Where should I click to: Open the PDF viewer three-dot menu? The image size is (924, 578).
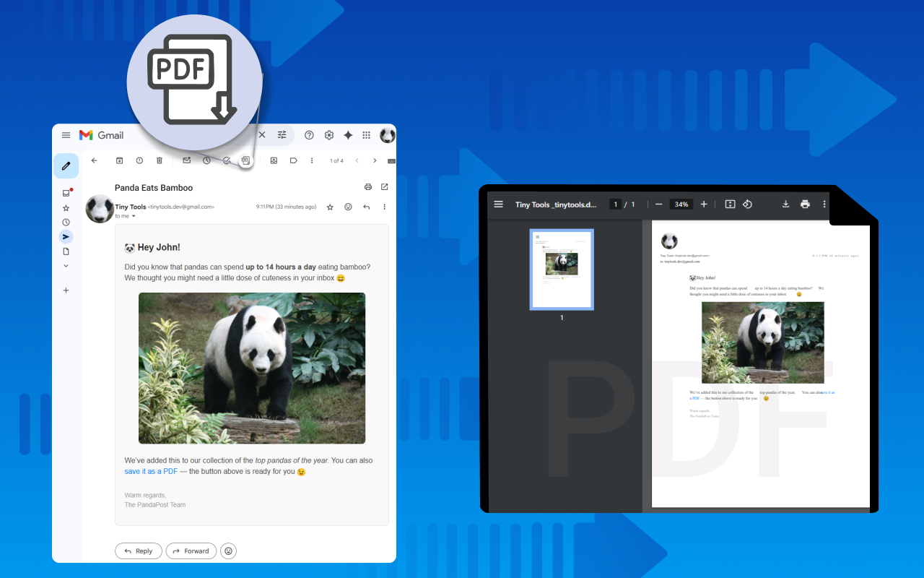[x=824, y=204]
